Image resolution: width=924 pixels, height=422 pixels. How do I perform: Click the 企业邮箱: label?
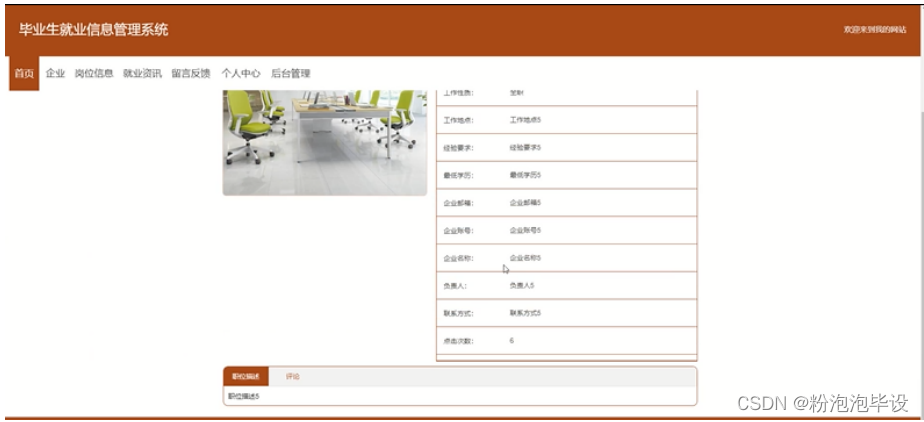[x=458, y=203]
